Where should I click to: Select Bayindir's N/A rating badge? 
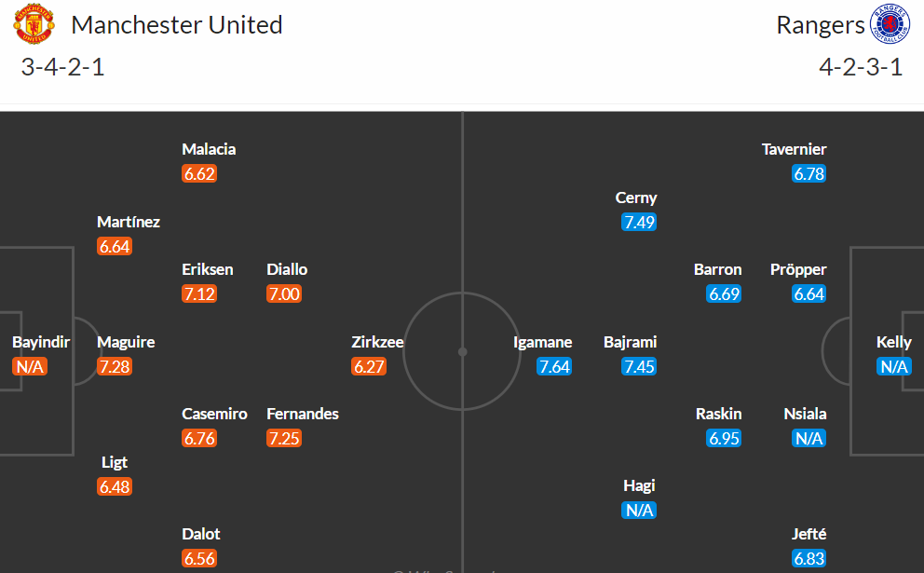[30, 367]
